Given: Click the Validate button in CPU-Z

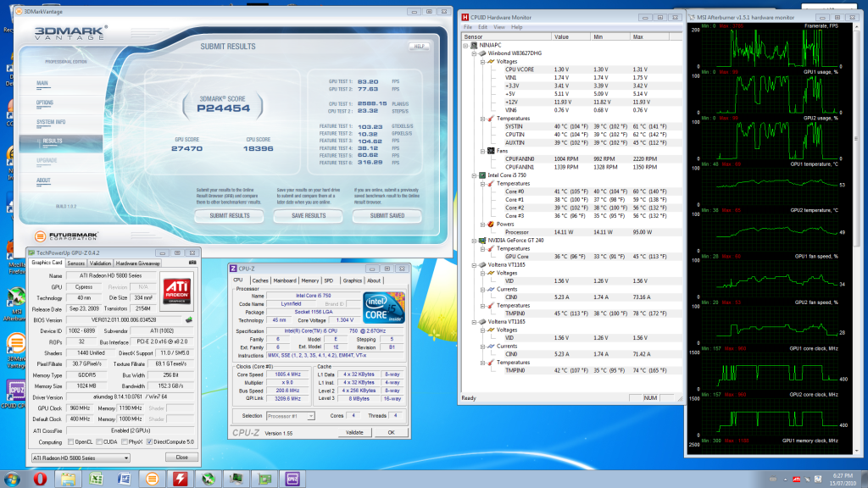Looking at the screenshot, I should point(354,433).
